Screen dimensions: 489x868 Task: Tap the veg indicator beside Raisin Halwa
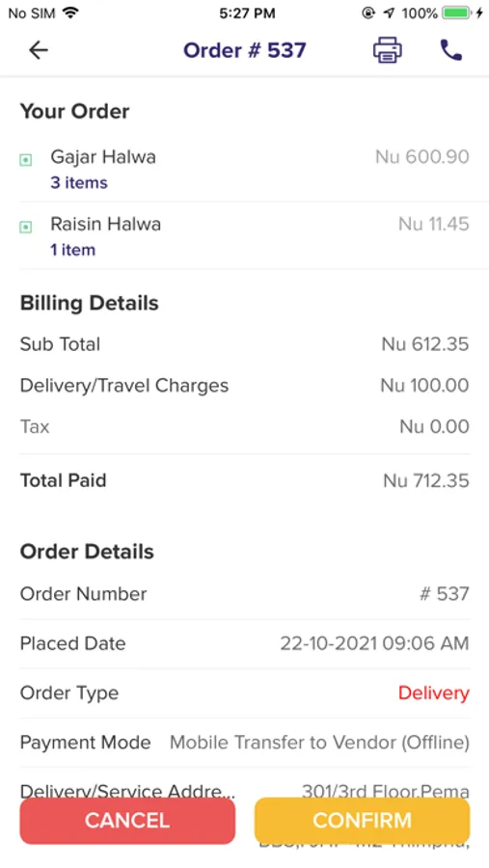[25, 227]
